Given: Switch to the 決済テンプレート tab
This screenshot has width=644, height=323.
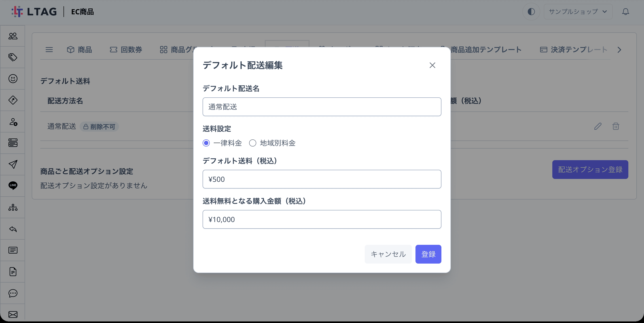Looking at the screenshot, I should coord(574,50).
